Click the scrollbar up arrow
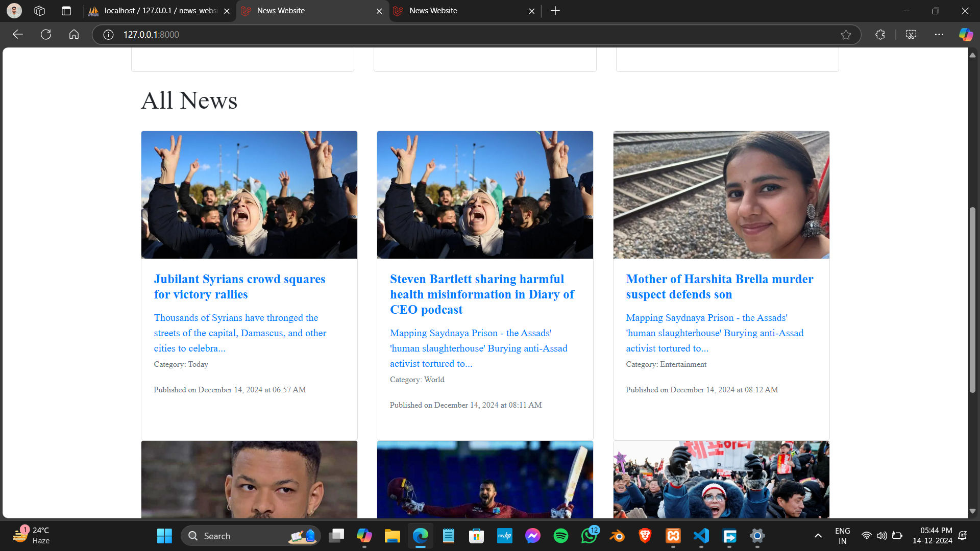The width and height of the screenshot is (980, 551). (972, 55)
